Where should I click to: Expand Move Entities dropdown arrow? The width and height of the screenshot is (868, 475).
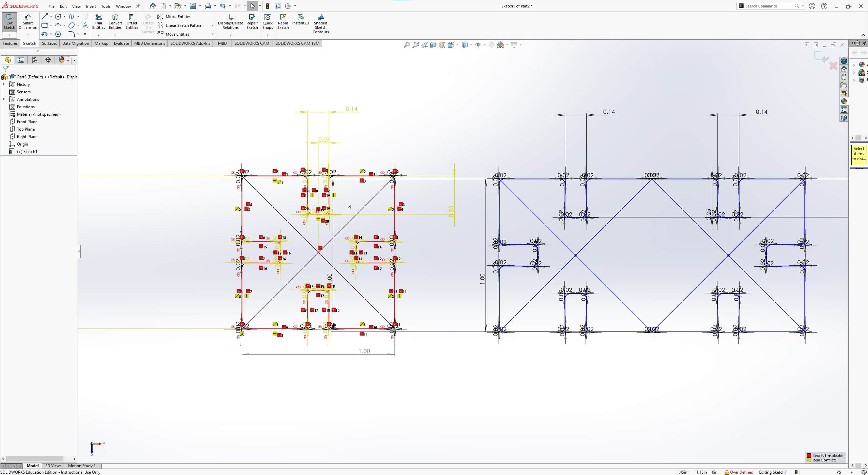tap(213, 34)
